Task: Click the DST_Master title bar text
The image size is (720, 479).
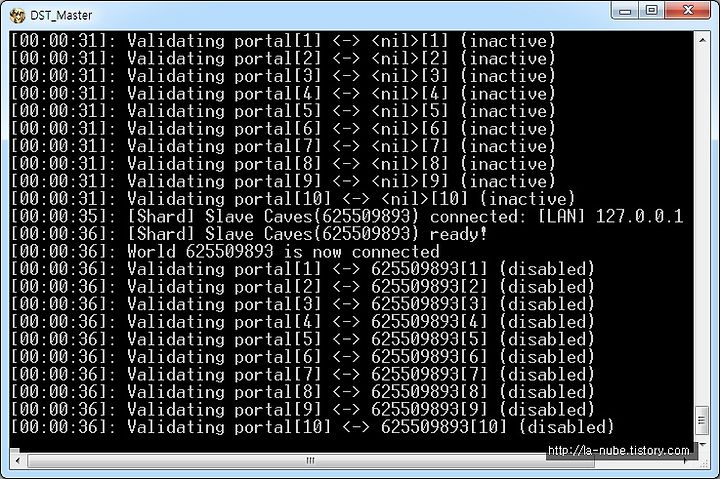Action: [61, 15]
